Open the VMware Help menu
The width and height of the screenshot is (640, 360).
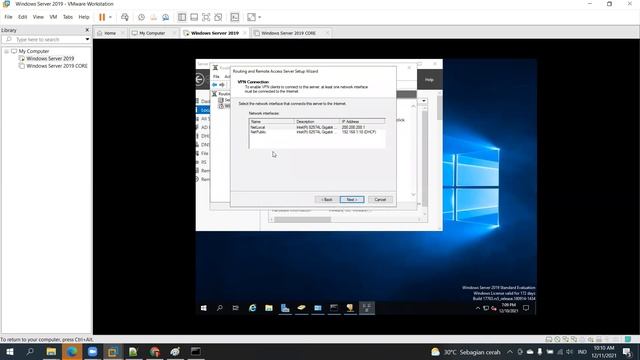[x=84, y=17]
